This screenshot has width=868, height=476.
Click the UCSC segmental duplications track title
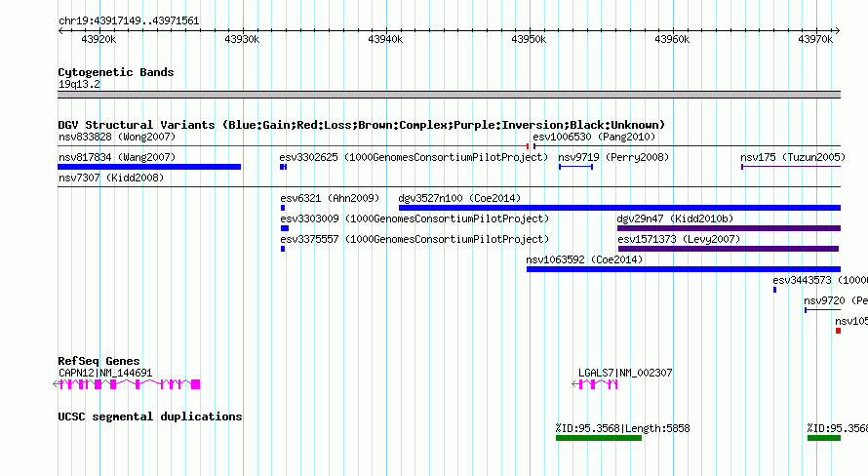(149, 416)
